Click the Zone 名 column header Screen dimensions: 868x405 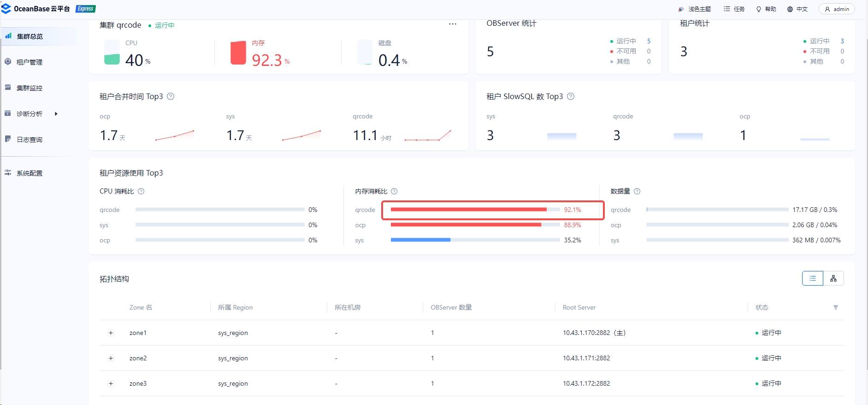(141, 307)
